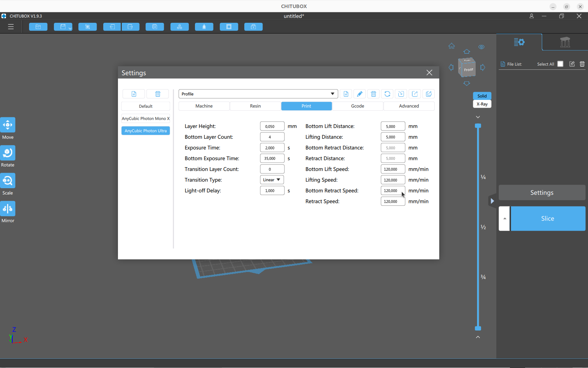This screenshot has height=368, width=588.
Task: Open the Transition Type Linear dropdown
Action: [x=272, y=180]
